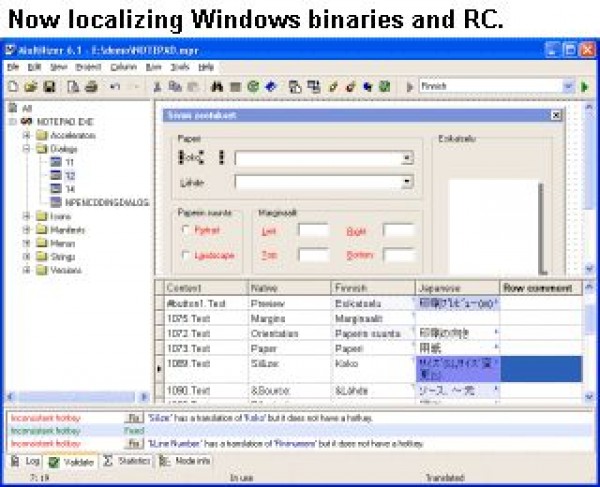This screenshot has width=600, height=487.
Task: Switch to the Validate tab
Action: [71, 462]
